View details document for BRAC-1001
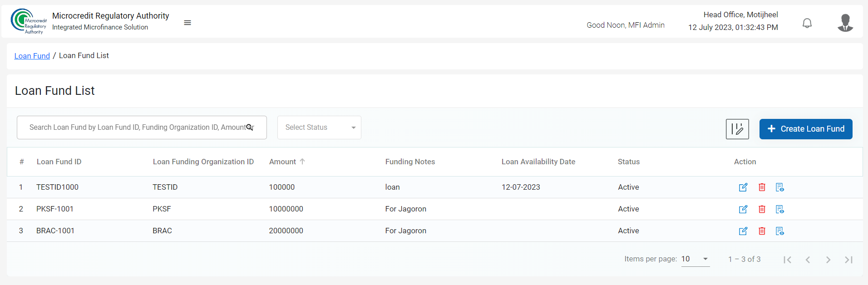This screenshot has height=285, width=868. (780, 231)
